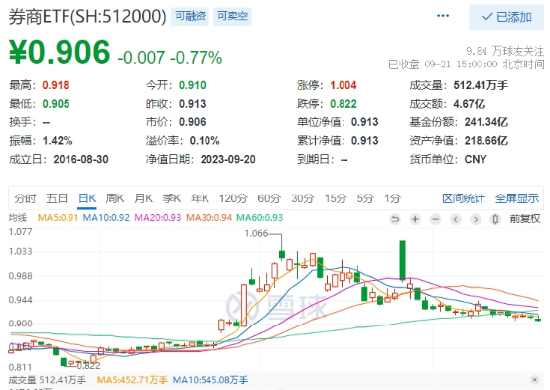Click the -0.77% change value

point(196,58)
